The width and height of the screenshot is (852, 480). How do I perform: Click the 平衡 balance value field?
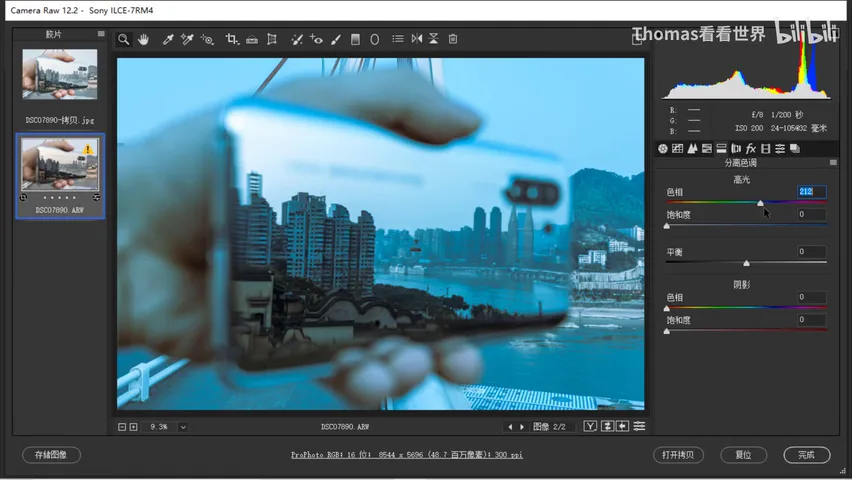click(x=812, y=251)
